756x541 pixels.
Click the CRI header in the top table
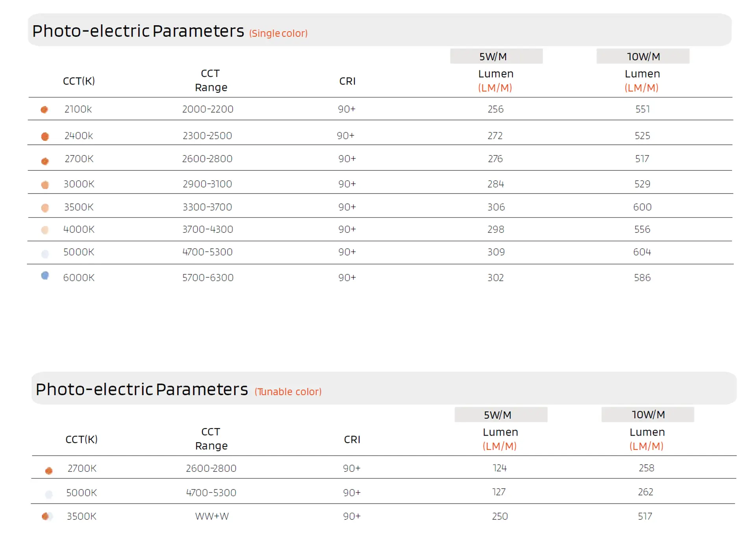click(x=347, y=81)
